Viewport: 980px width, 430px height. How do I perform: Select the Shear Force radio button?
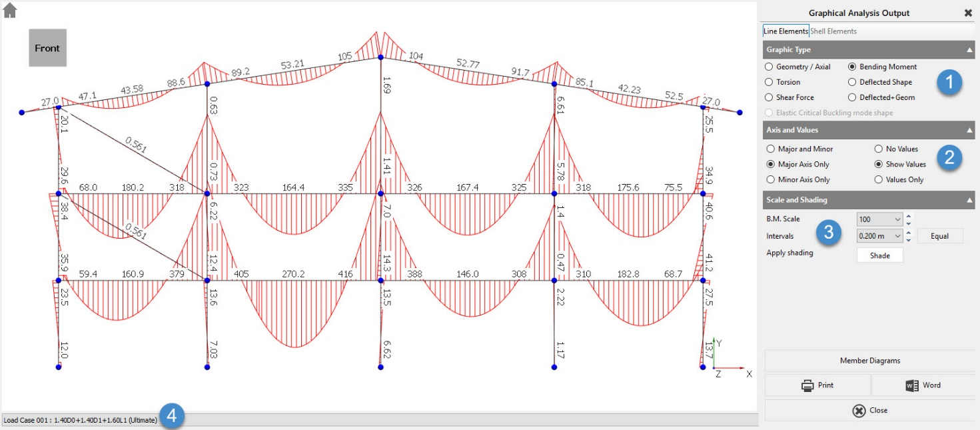coord(769,97)
